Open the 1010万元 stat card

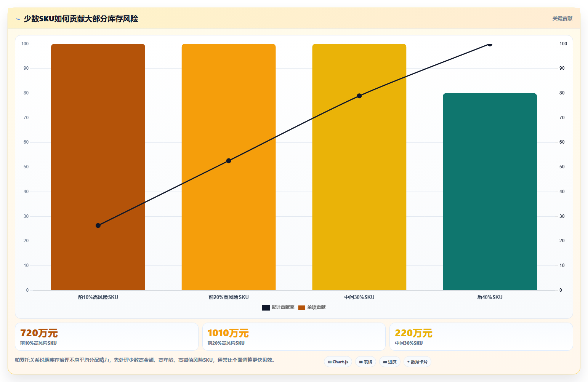pos(294,337)
